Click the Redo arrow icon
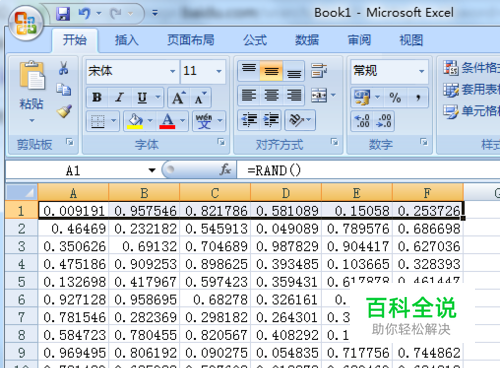This screenshot has height=368, width=500. point(116,14)
